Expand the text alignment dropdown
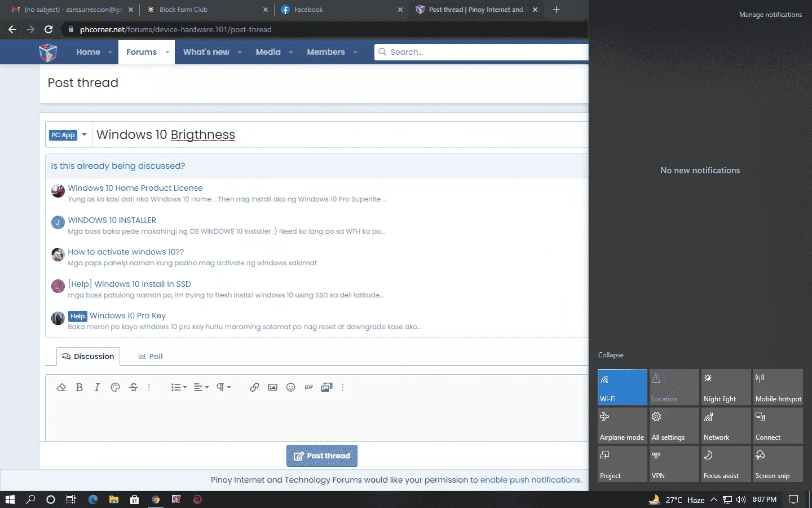This screenshot has width=812, height=508. (201, 387)
